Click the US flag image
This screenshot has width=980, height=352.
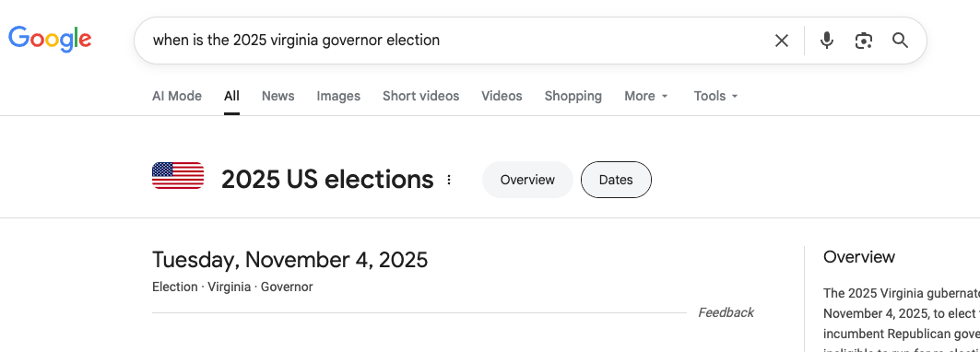(x=178, y=176)
